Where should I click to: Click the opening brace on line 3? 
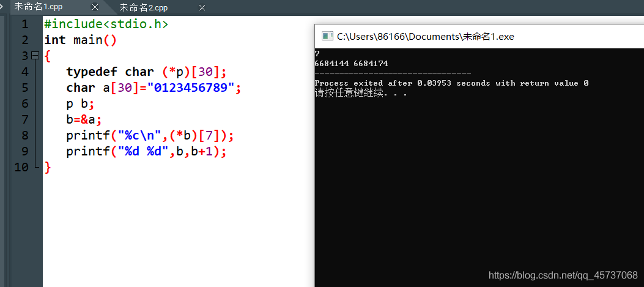[x=48, y=56]
